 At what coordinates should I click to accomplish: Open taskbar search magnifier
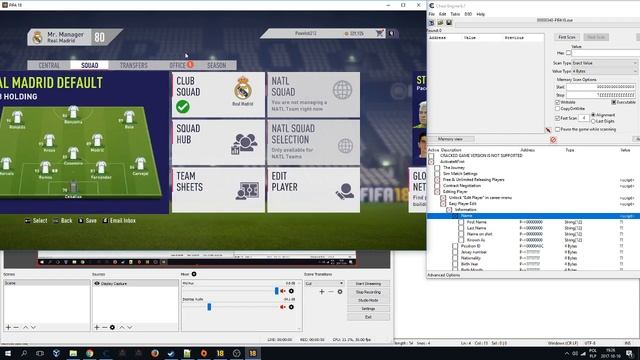coord(24,353)
